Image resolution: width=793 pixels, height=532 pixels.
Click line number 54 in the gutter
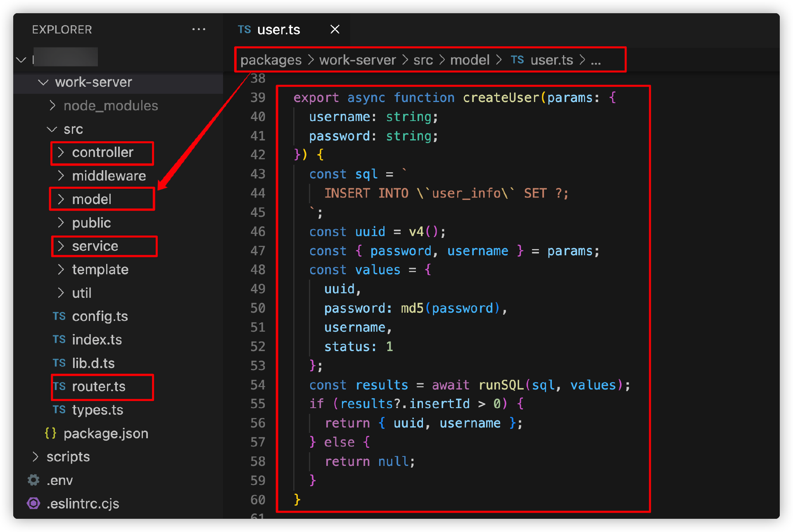click(x=258, y=385)
